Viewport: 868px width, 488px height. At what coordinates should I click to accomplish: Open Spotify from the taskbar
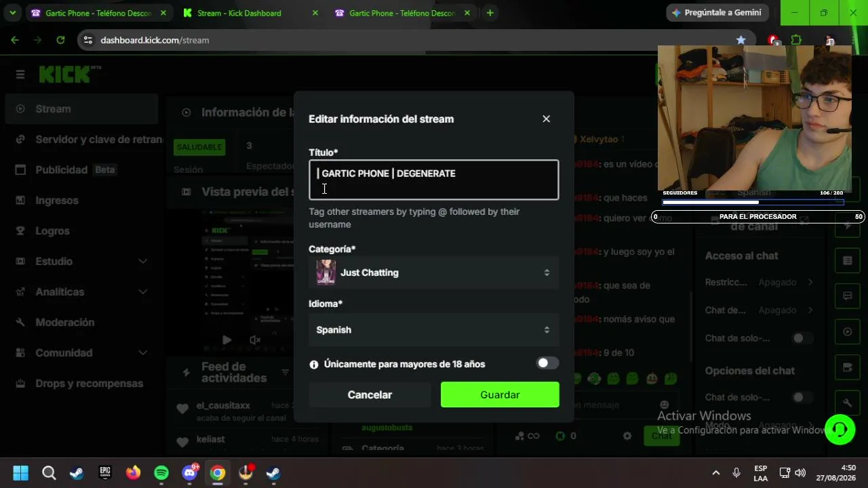[x=161, y=472]
